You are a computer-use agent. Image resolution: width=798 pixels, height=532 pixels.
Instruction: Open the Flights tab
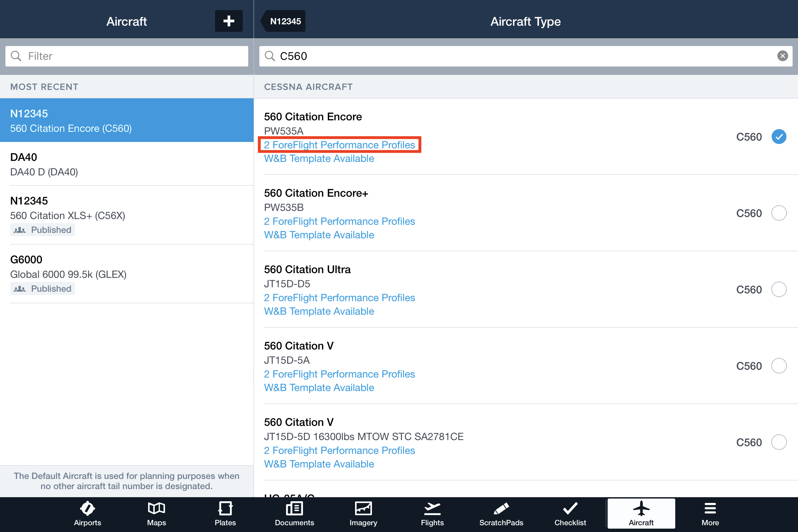(x=432, y=514)
